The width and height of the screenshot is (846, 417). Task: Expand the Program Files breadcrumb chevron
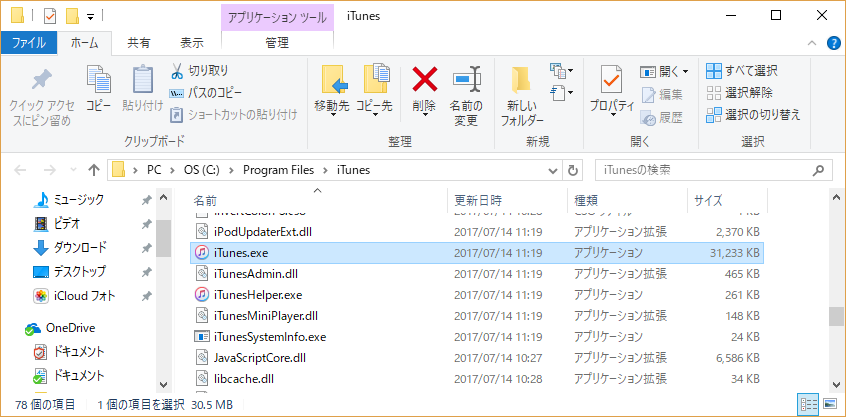pos(325,170)
